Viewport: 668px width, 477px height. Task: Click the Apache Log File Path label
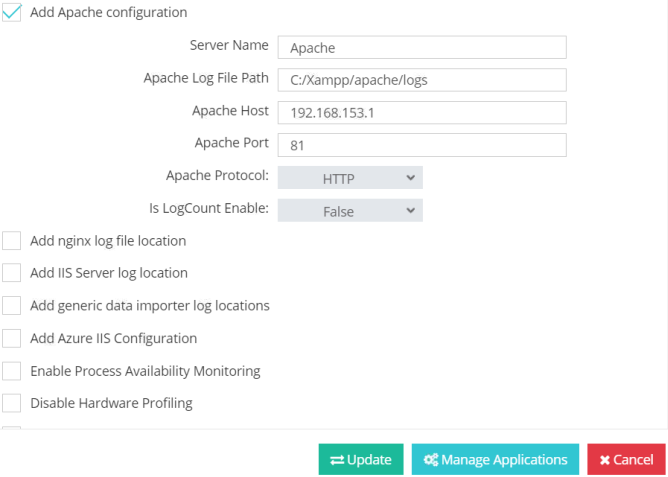(x=206, y=78)
